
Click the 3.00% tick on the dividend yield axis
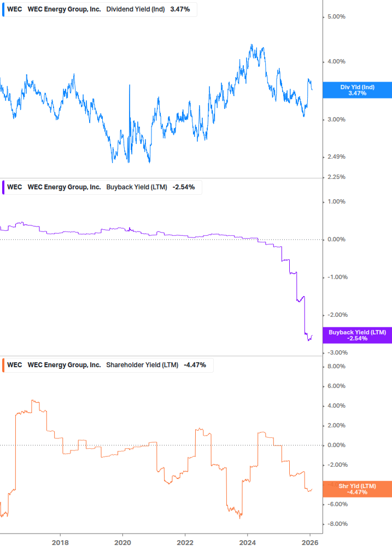(336, 120)
